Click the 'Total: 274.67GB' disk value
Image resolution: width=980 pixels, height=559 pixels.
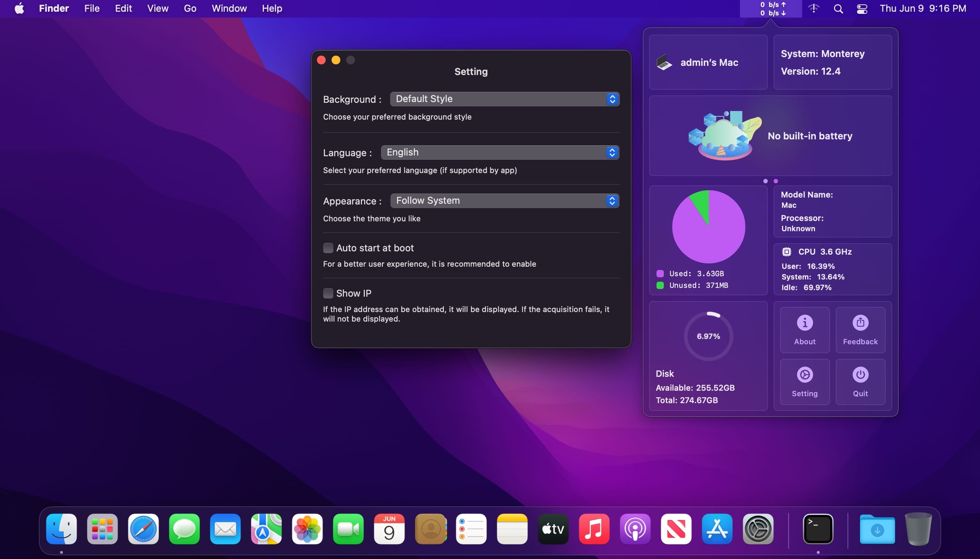tap(687, 400)
